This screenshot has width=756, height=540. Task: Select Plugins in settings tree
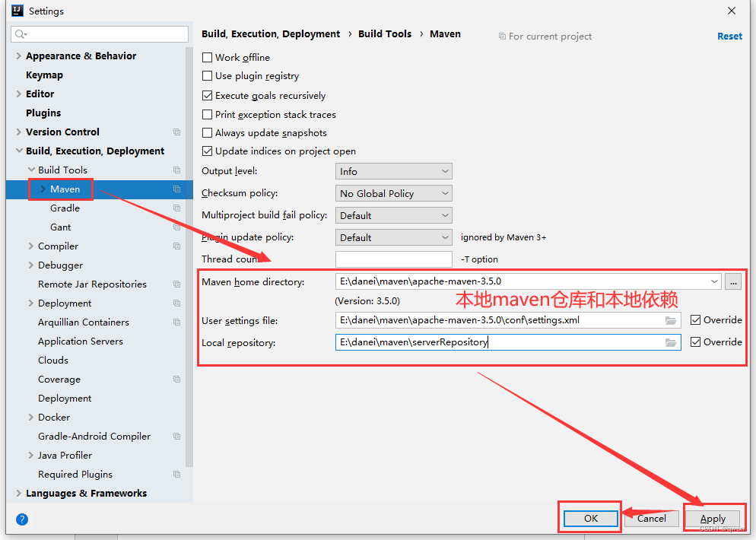pos(43,113)
